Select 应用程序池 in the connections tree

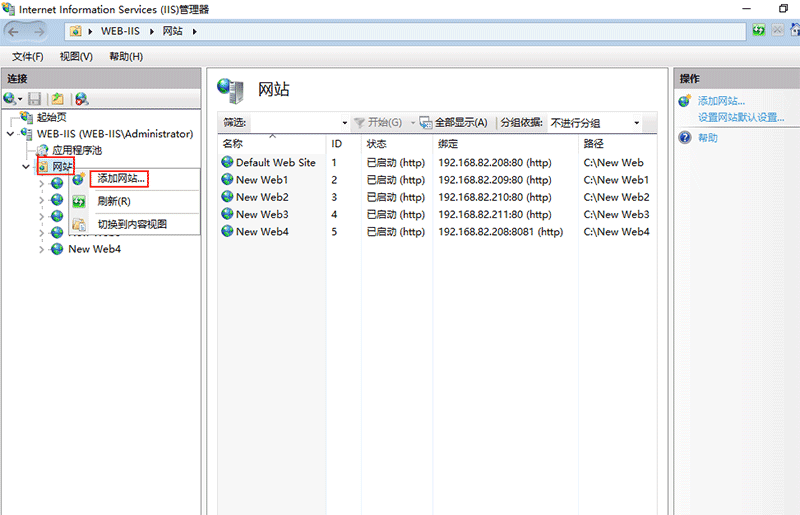click(x=77, y=151)
